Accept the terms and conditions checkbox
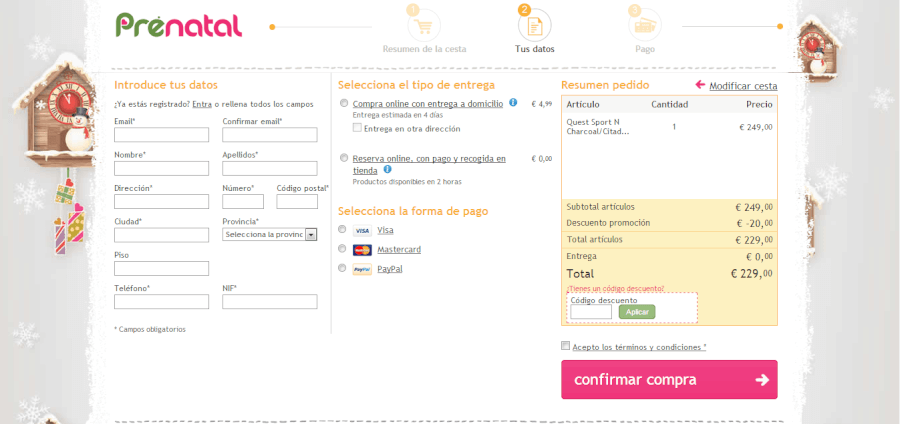The height and width of the screenshot is (424, 900). (x=565, y=346)
